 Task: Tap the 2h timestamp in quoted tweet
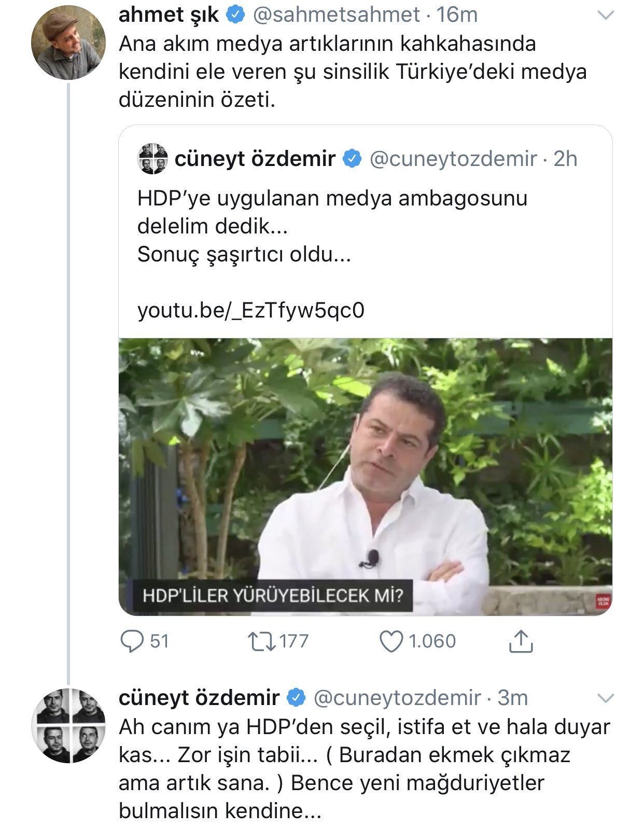tap(565, 158)
